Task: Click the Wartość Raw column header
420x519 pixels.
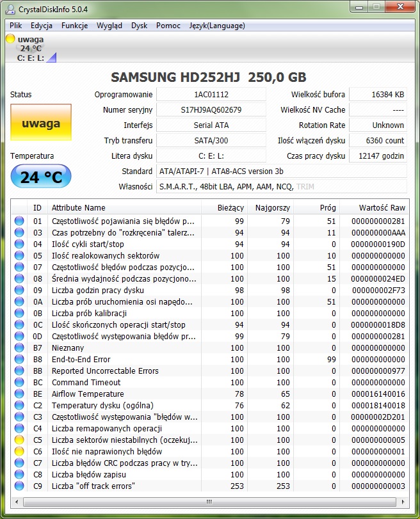Action: pos(375,207)
